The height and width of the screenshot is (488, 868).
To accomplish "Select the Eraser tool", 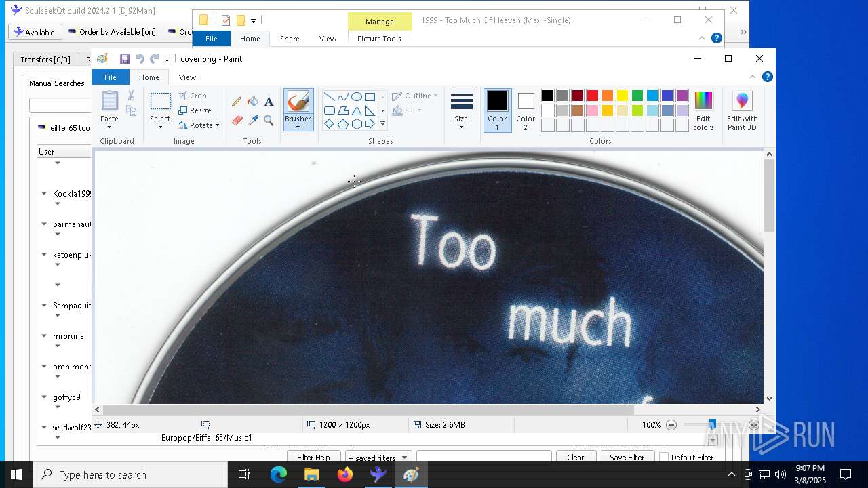I will [x=237, y=121].
